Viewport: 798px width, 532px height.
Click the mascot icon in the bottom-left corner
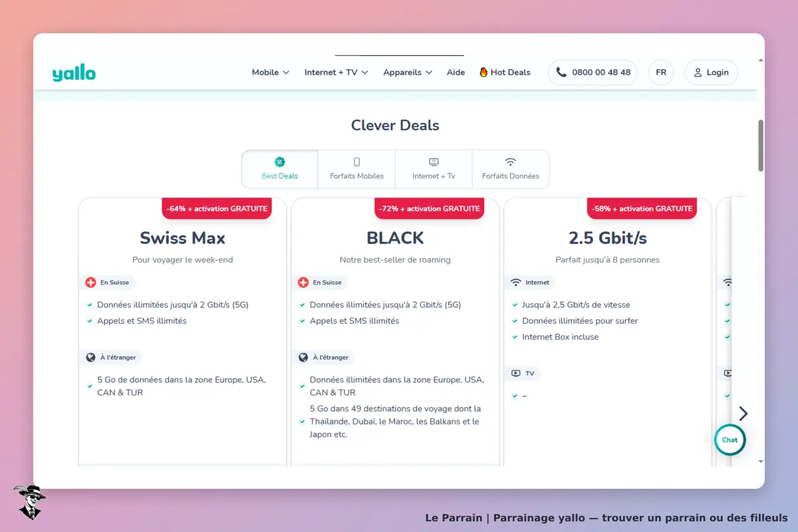coord(29,502)
